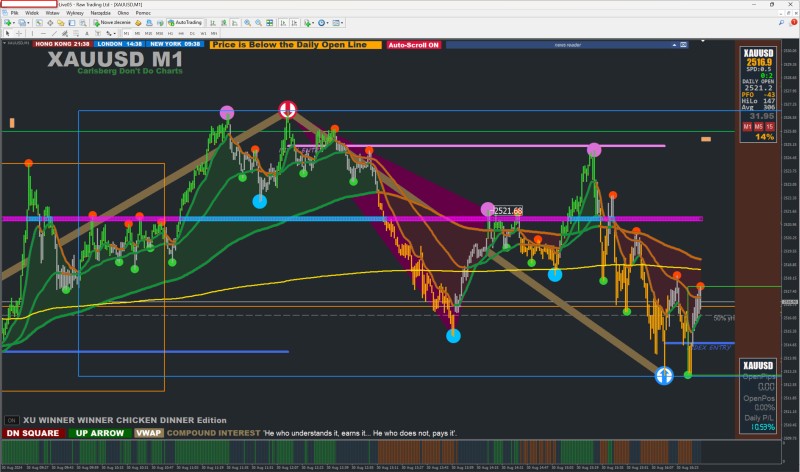The height and width of the screenshot is (472, 800).
Task: Select Fibonacci retracement tool
Action: 76,33
